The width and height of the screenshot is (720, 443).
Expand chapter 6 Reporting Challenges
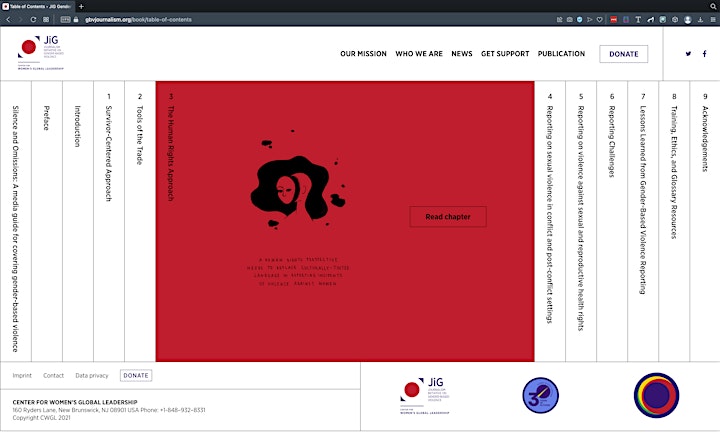coord(612,221)
